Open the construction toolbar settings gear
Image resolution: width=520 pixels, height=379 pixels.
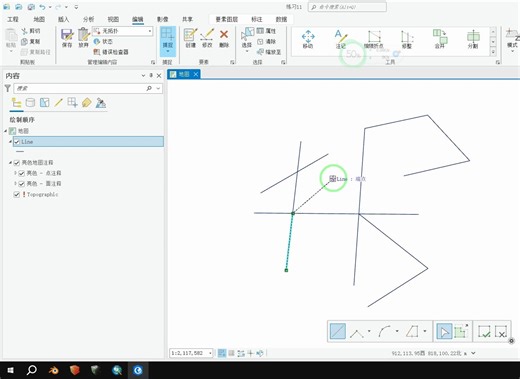511,341
